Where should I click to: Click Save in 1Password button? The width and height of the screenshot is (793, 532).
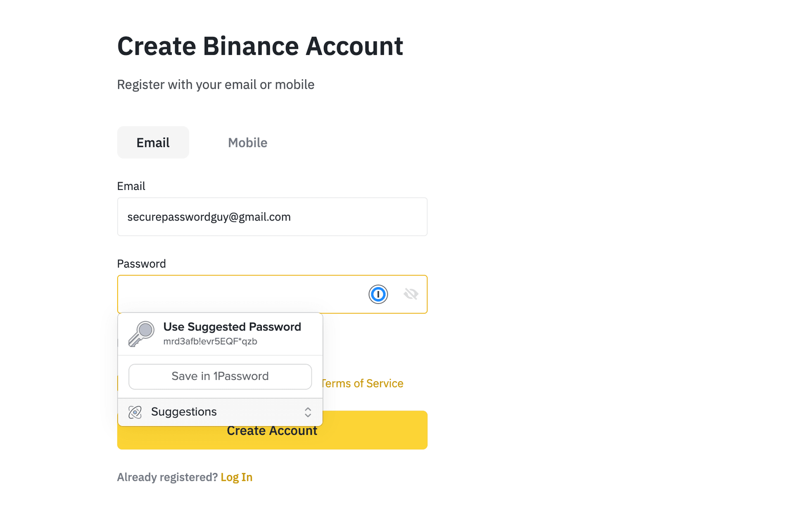pyautogui.click(x=220, y=376)
